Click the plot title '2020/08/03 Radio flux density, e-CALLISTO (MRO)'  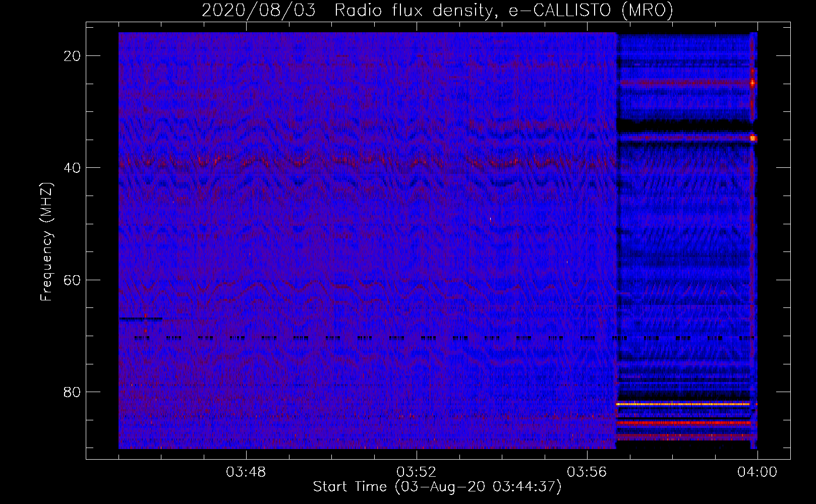(437, 10)
